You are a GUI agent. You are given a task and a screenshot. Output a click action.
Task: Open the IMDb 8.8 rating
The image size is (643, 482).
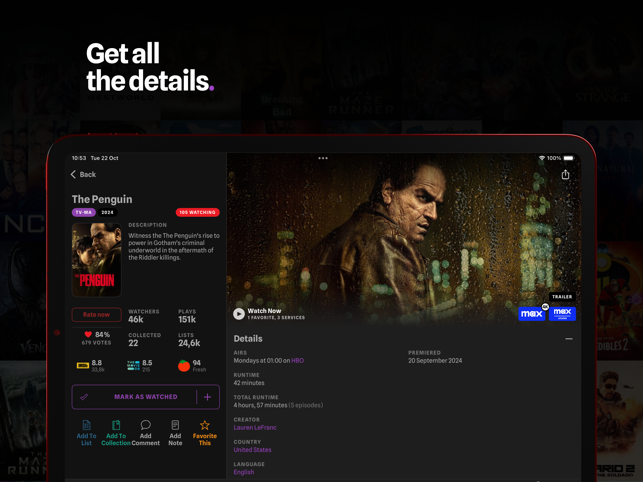click(91, 365)
